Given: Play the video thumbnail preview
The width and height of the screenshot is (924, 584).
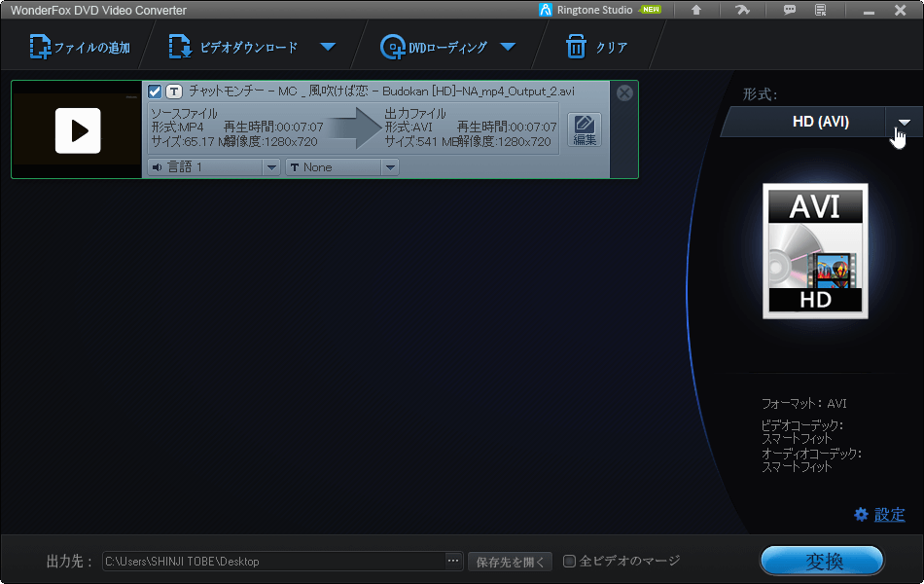Looking at the screenshot, I should [78, 130].
